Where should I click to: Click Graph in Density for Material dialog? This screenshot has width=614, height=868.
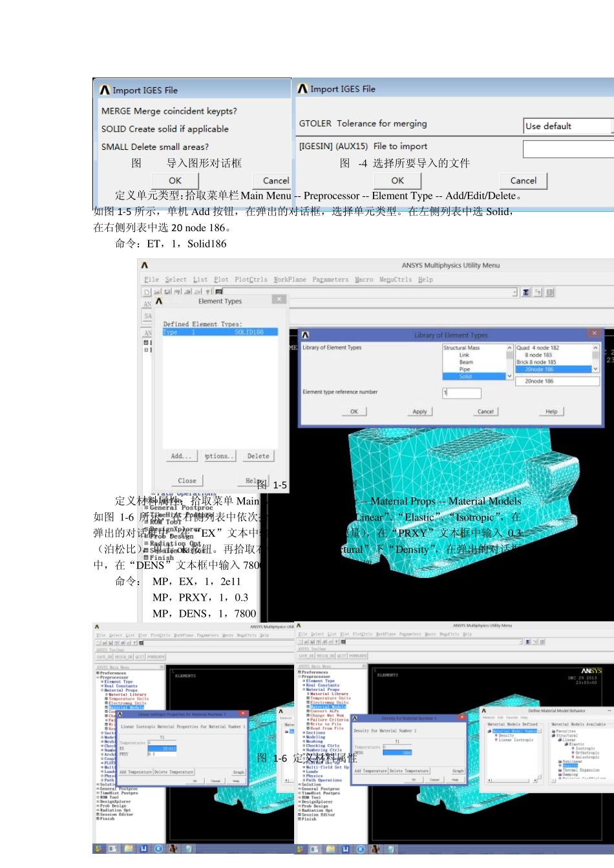[458, 771]
